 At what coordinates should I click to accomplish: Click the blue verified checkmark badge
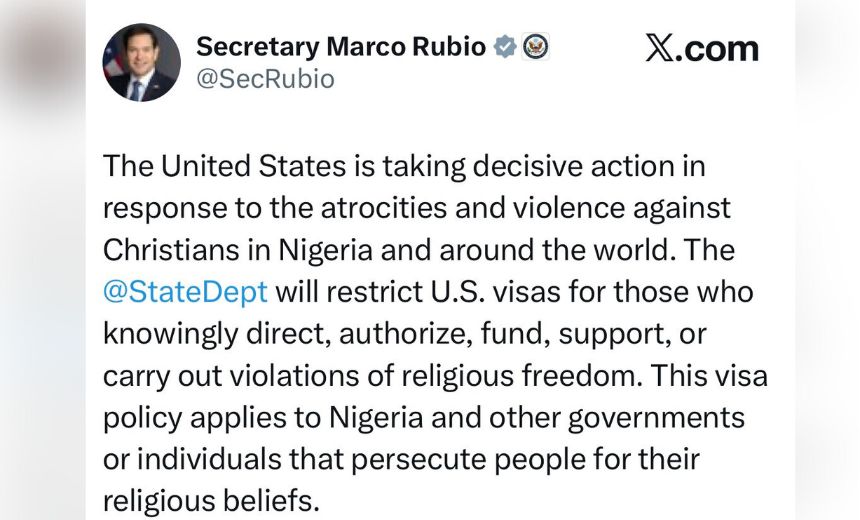click(x=506, y=46)
